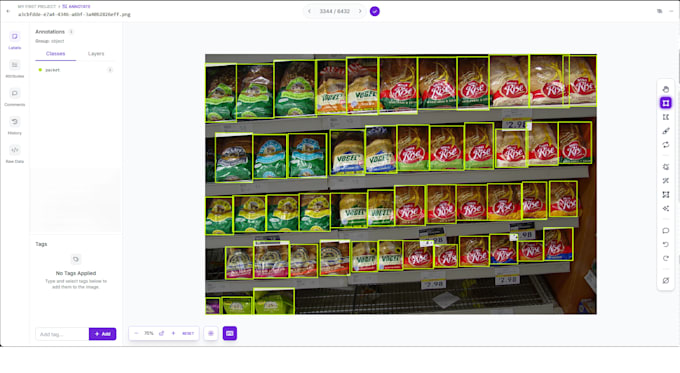
Task: Open the History sidebar panel
Action: coord(15,126)
